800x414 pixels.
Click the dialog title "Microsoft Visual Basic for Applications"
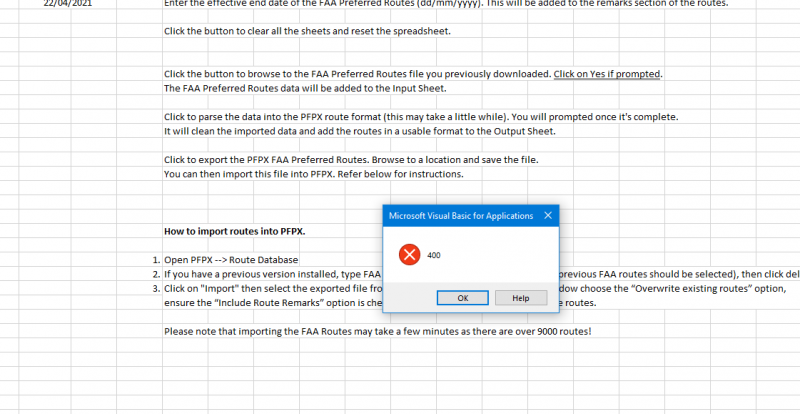coord(461,216)
